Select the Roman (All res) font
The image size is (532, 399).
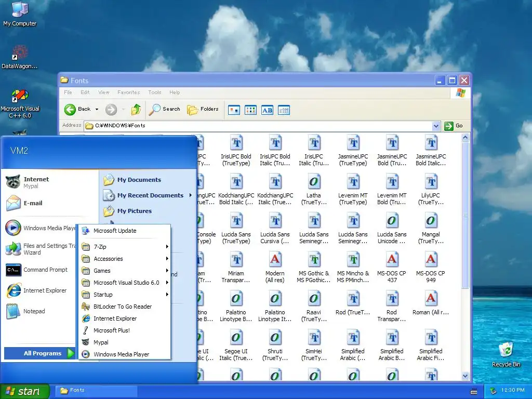pyautogui.click(x=431, y=303)
